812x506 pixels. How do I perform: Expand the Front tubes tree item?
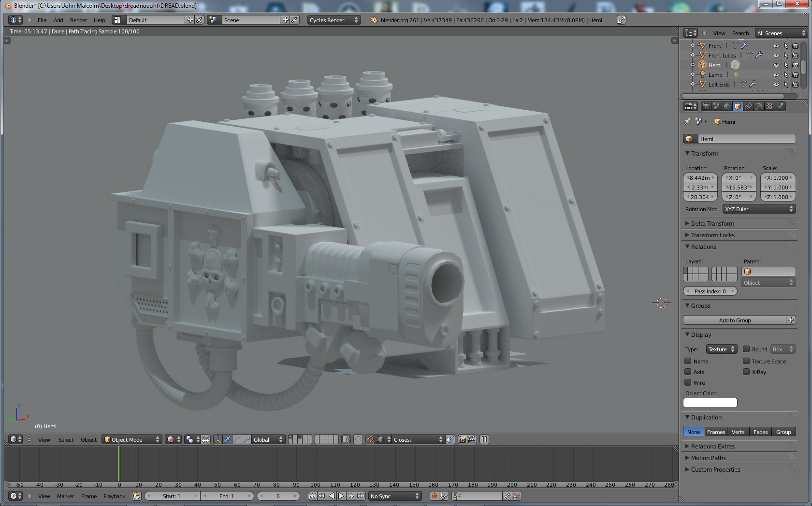[693, 55]
